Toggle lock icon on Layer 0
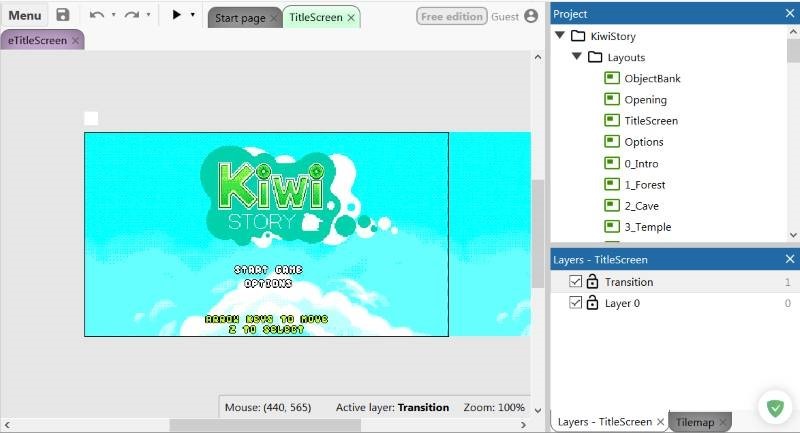Image resolution: width=800 pixels, height=433 pixels. (x=592, y=303)
